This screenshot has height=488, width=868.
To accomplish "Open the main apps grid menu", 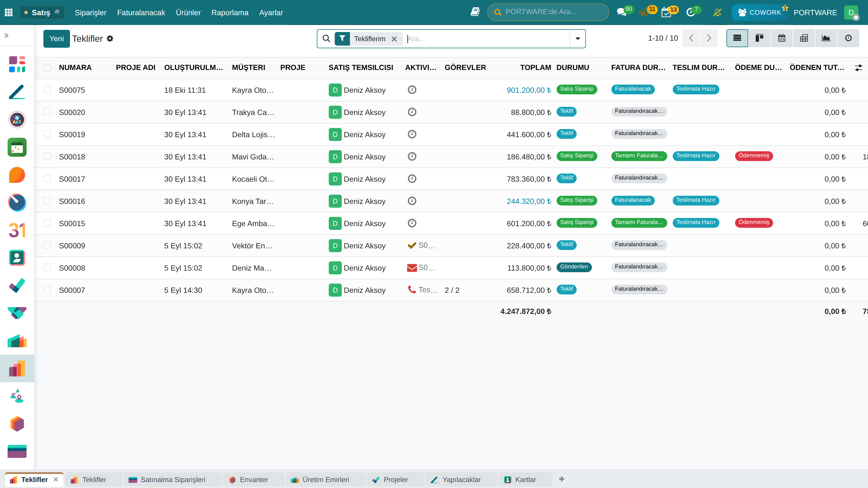I will pos(9,12).
